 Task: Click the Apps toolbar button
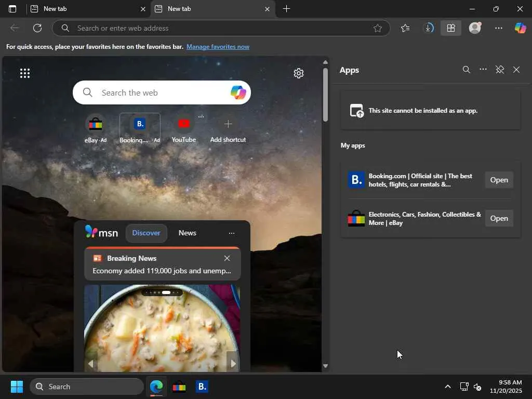[451, 28]
